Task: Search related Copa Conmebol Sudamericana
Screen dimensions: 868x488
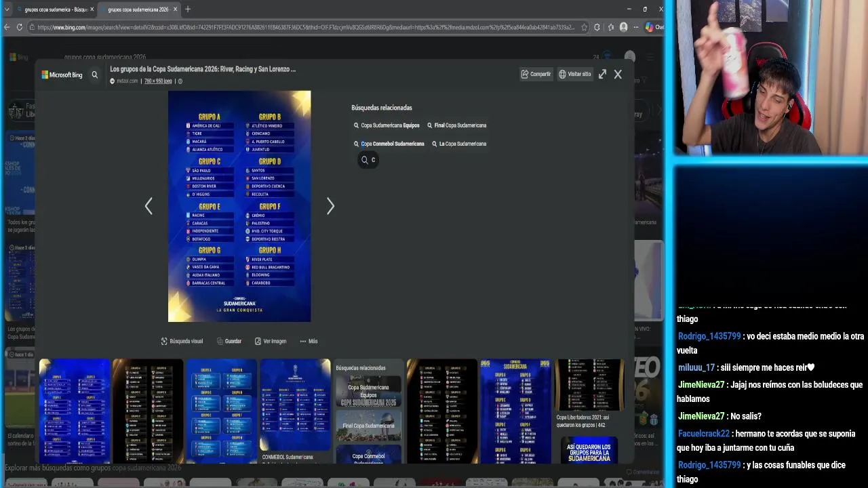Action: pos(389,144)
